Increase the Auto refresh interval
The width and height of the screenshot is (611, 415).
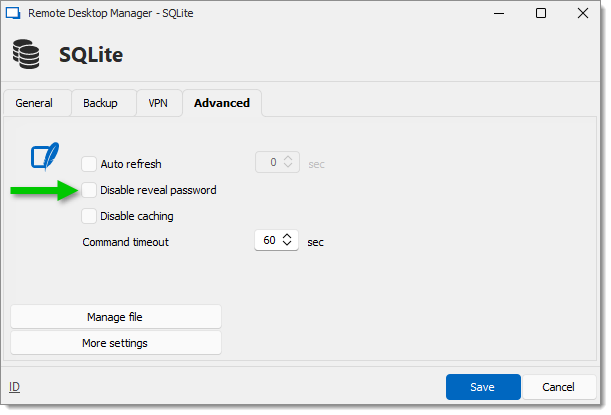(x=288, y=158)
